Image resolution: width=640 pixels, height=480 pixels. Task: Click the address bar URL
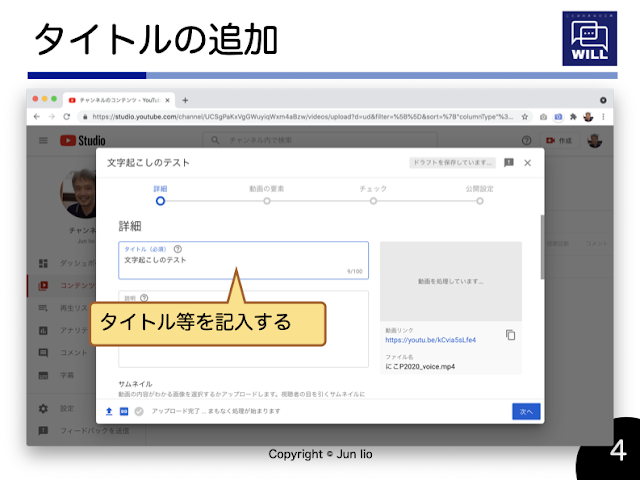(x=302, y=117)
